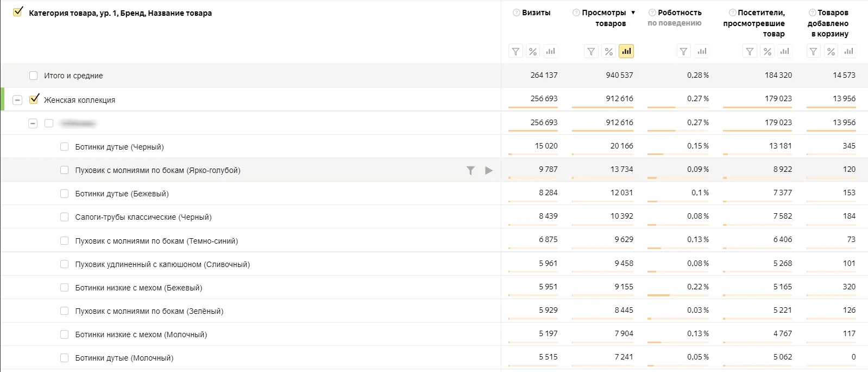Viewport: 868px width, 372px height.
Task: Click chart icon under Товаров добавлено в корзину
Action: (x=848, y=51)
